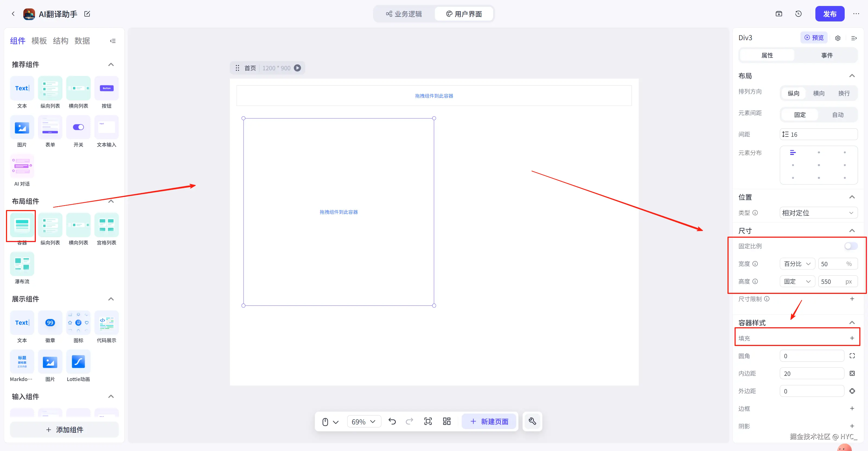
Task: Set 排列方向 to 纵向
Action: [x=793, y=93]
